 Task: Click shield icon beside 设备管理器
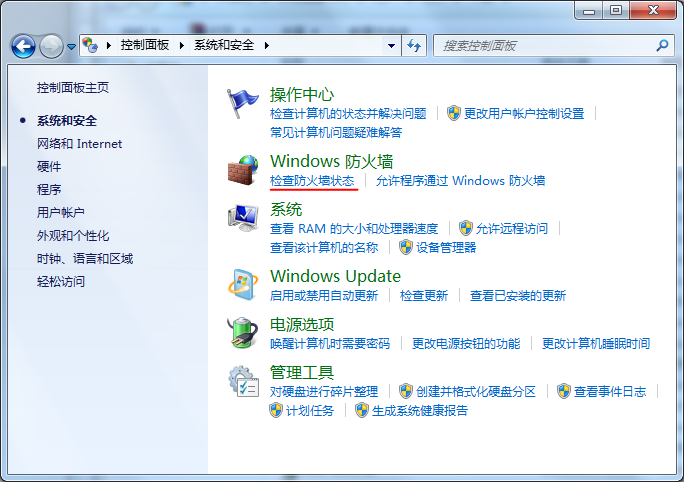[x=406, y=247]
